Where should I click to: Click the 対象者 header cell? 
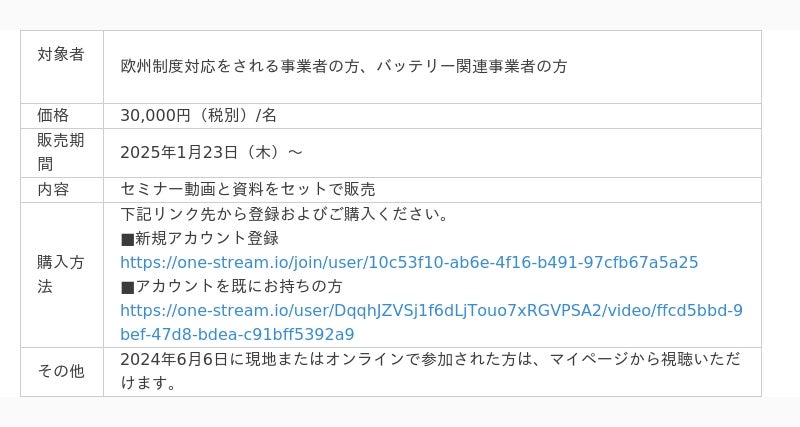pyautogui.click(x=61, y=54)
